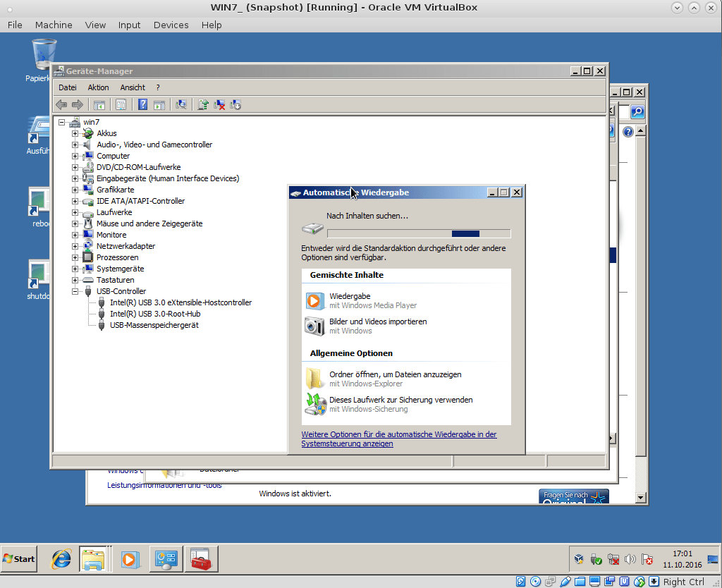Screen dimensions: 722x588
Task: Open the VirtualBox Devices menu
Action: (171, 25)
